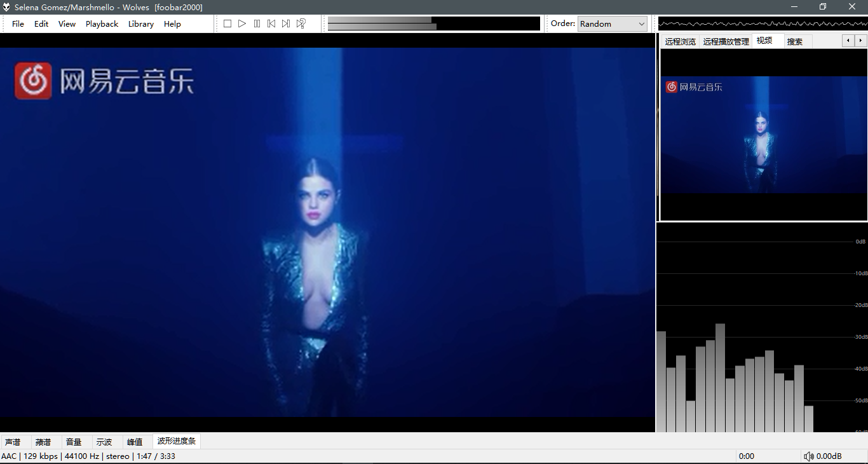Open the Library menu
Screen dimensions: 868x464
coord(140,24)
